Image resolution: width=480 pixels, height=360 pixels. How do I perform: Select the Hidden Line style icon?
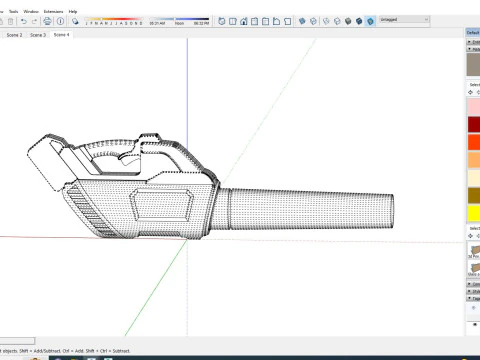point(337,21)
